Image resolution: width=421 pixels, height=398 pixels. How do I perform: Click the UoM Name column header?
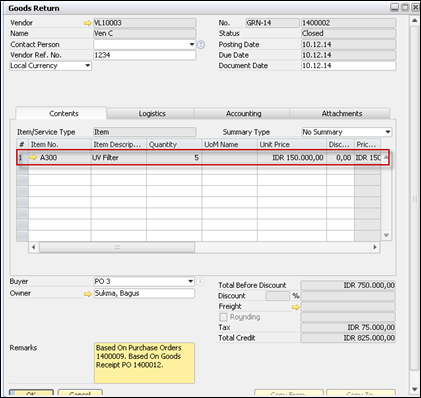[229, 144]
